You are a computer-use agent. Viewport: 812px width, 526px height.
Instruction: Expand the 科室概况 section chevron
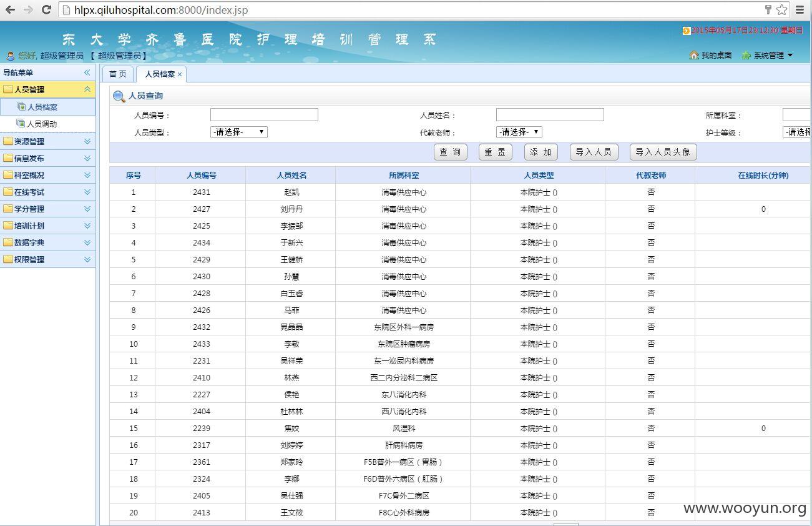tap(87, 175)
